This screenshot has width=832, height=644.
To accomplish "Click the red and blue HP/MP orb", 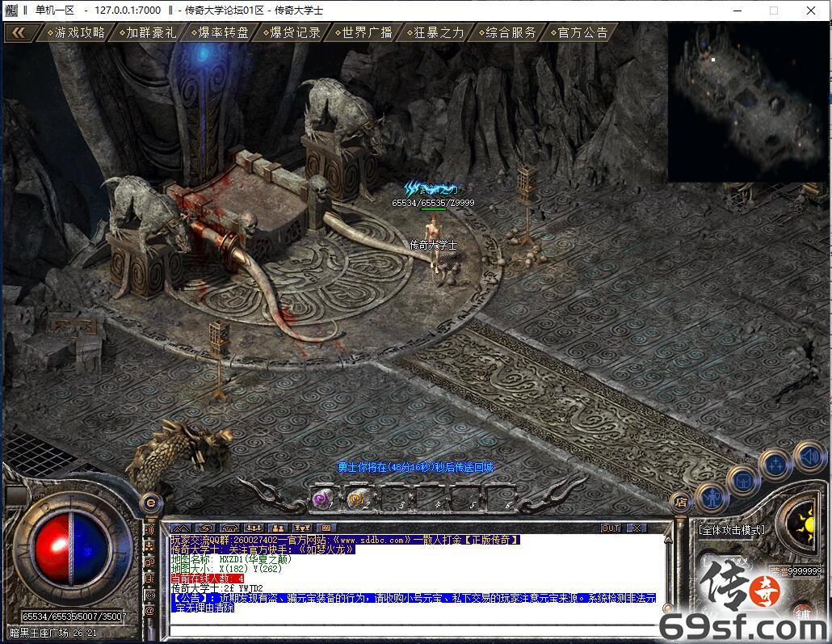I will click(71, 549).
